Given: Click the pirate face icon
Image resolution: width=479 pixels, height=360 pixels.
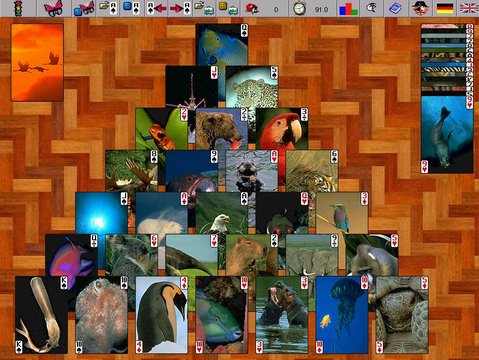Looking at the screenshot, I should pyautogui.click(x=420, y=8).
